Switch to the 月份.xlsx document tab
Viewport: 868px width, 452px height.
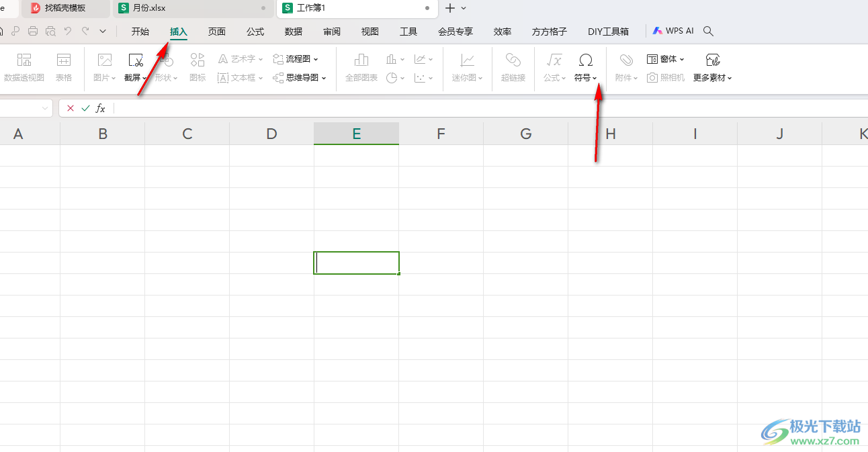click(193, 8)
